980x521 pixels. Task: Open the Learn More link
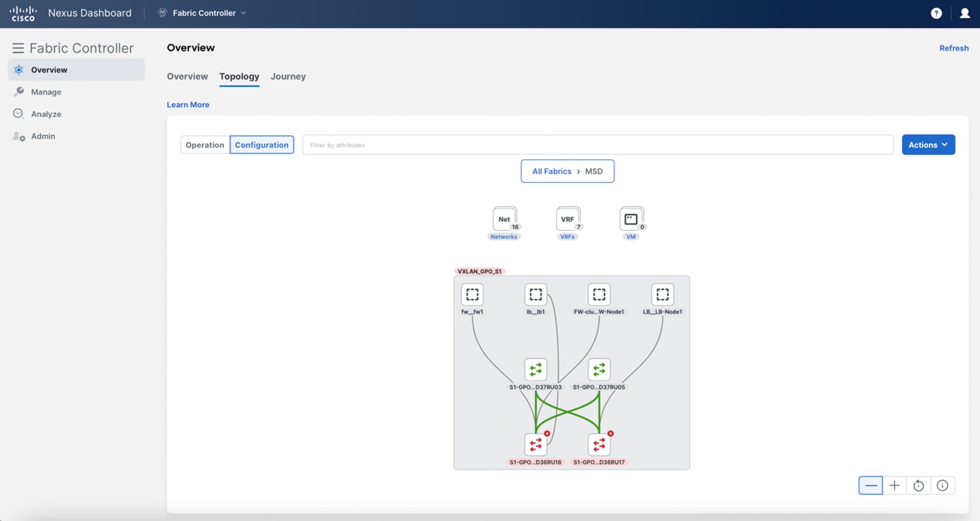click(x=188, y=105)
